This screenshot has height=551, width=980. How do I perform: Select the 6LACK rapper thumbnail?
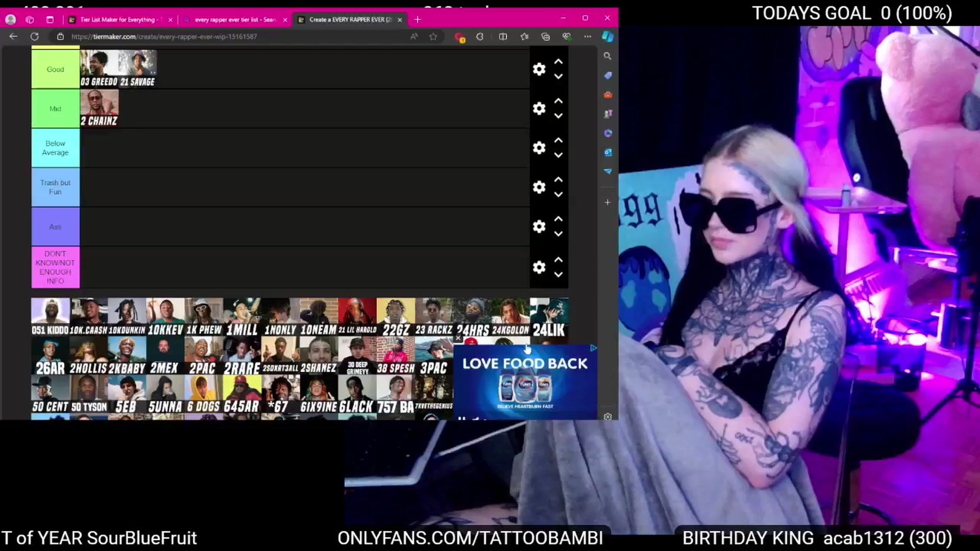(x=357, y=394)
